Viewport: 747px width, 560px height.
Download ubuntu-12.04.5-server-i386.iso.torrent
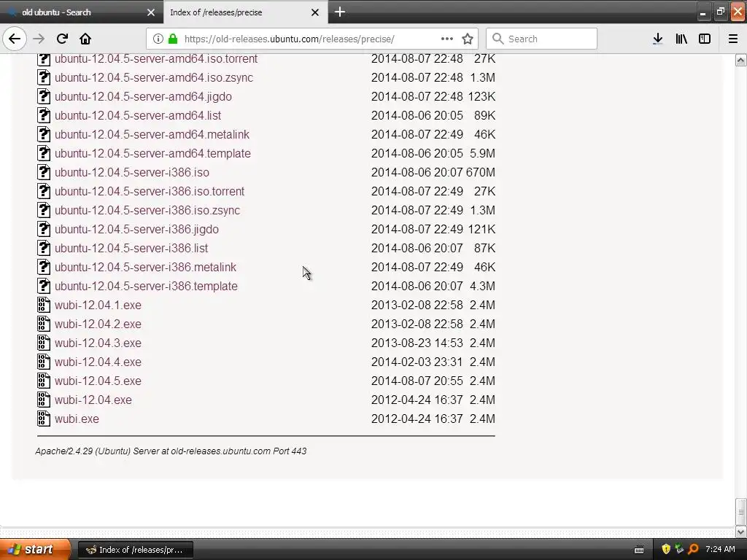tap(149, 192)
